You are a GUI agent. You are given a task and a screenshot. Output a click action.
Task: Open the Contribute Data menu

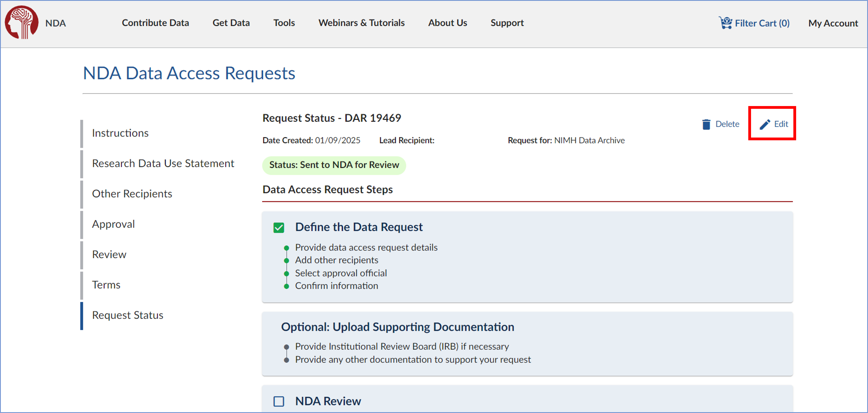tap(155, 23)
